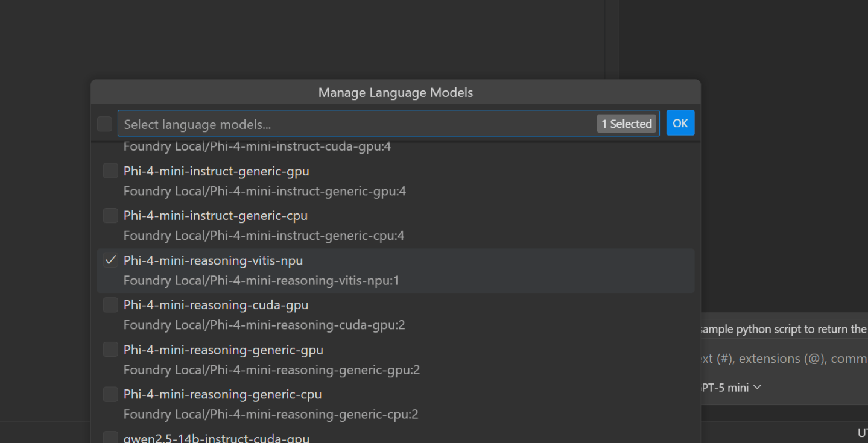868x443 pixels.
Task: Click the "Manage Language Models" title text
Action: (396, 93)
